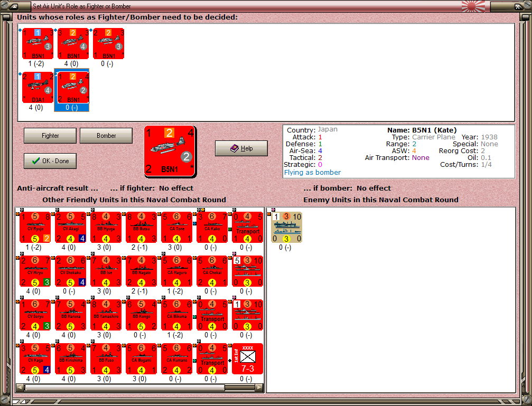This screenshot has width=532, height=406.
Task: Select the CV Akagi carrier counter
Action: [71, 227]
